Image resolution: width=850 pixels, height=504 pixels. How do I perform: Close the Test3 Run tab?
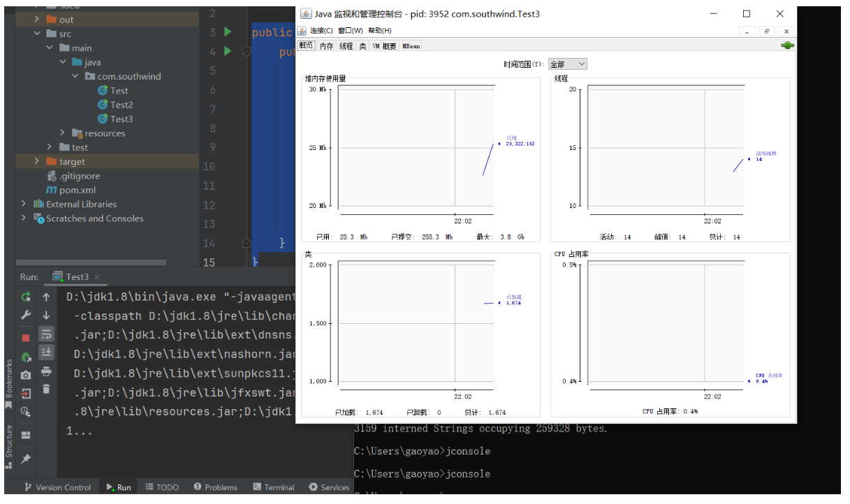(96, 277)
